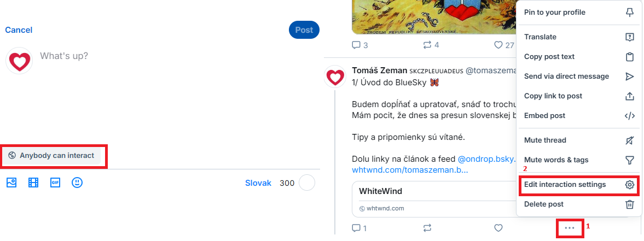Change the post language from Slovak
644x241 pixels.
[x=258, y=183]
